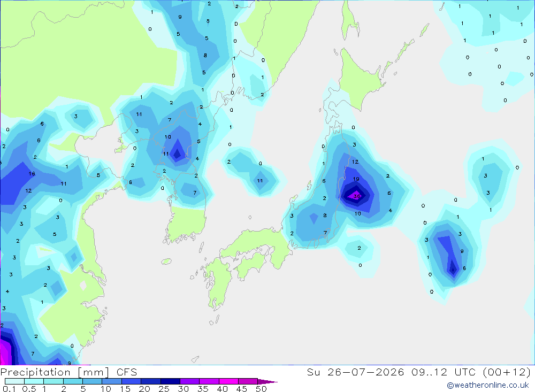Click the date text 'Su 26-07-2026'

(x=355, y=372)
